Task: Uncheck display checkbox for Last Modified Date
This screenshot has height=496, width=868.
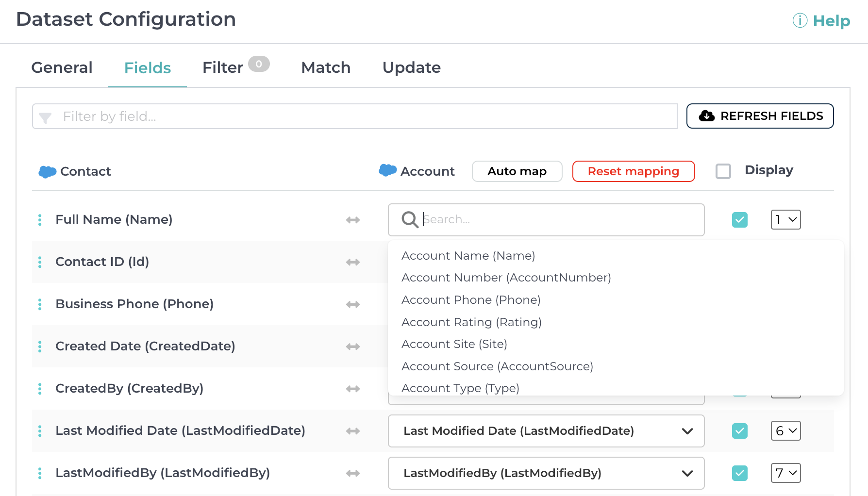Action: tap(739, 431)
